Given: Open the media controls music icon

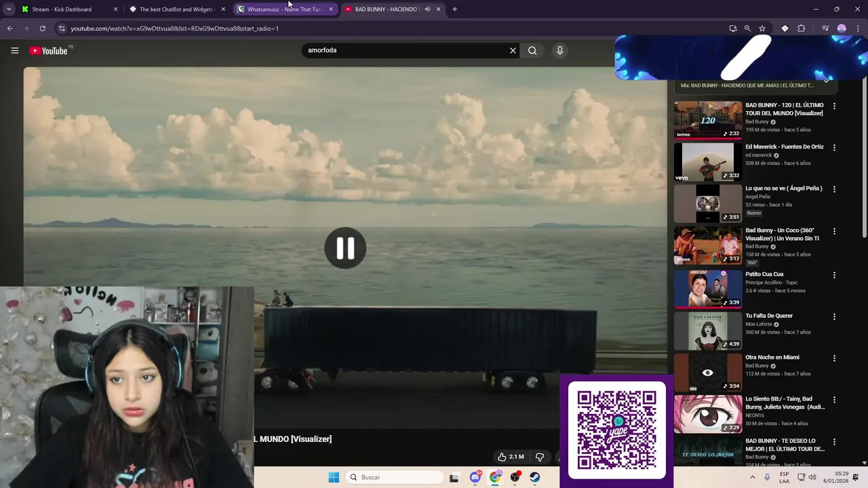Looking at the screenshot, I should (x=825, y=28).
